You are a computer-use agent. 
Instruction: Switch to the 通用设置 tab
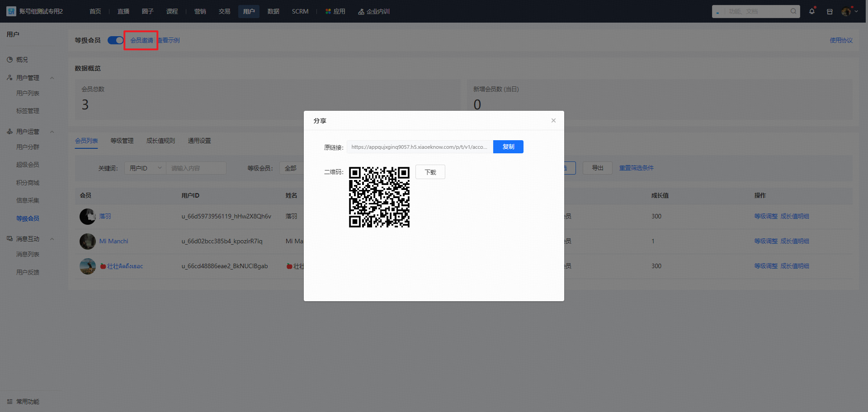[x=199, y=141]
